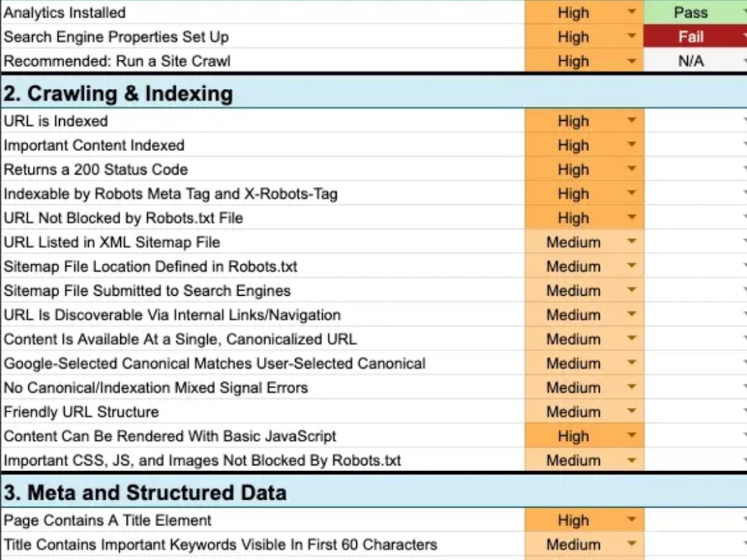
Task: Click 'URL Is Discoverable Via Internal Links/Navigation' cell
Action: (262, 315)
